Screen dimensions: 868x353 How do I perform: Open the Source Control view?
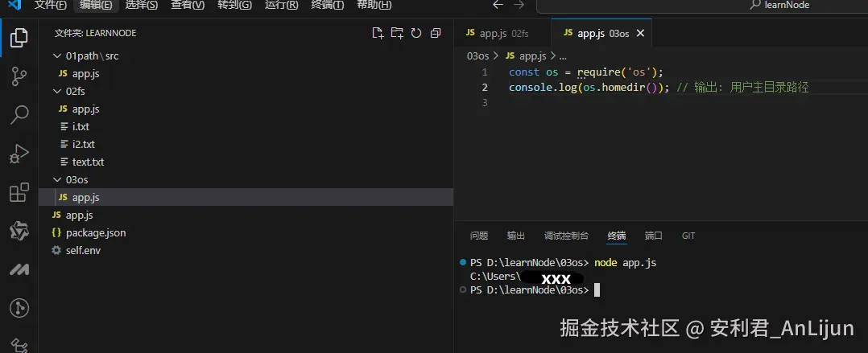click(19, 76)
